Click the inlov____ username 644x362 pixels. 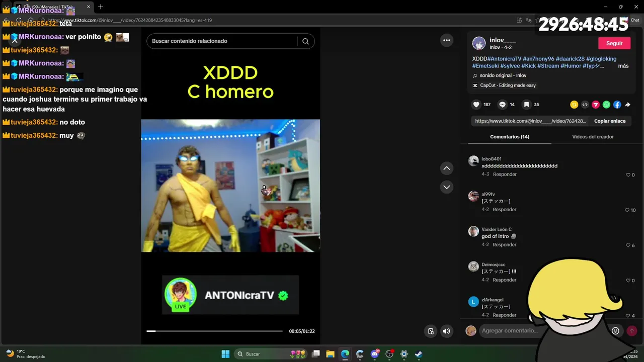tap(503, 40)
